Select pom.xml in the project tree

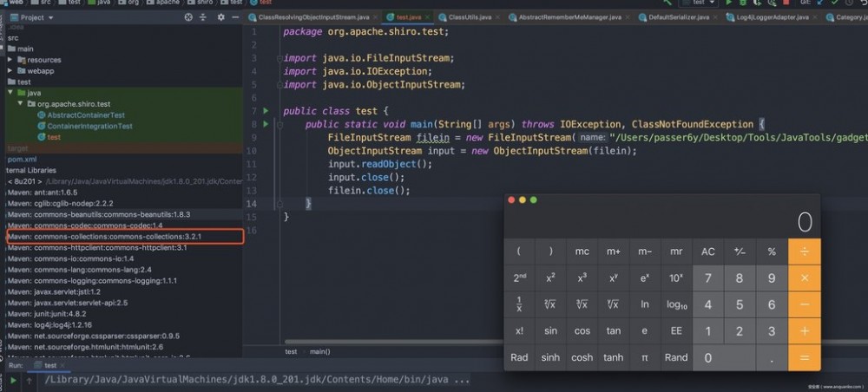[x=23, y=160]
